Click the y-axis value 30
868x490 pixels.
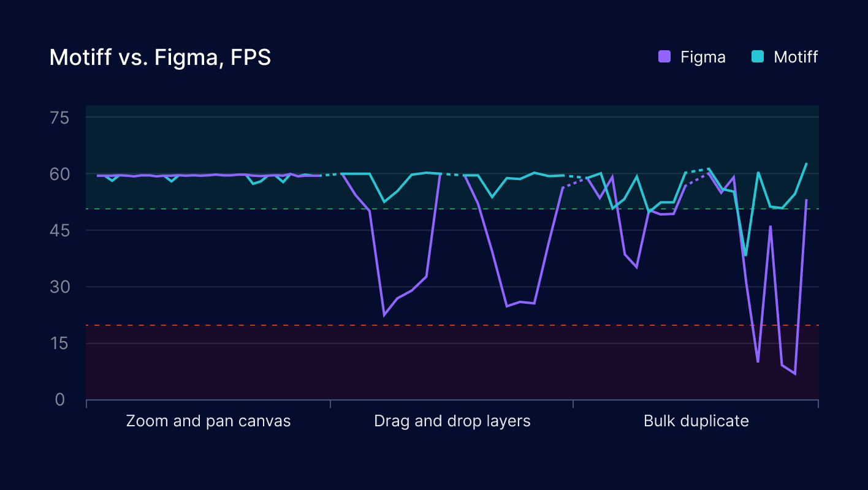[x=60, y=287]
